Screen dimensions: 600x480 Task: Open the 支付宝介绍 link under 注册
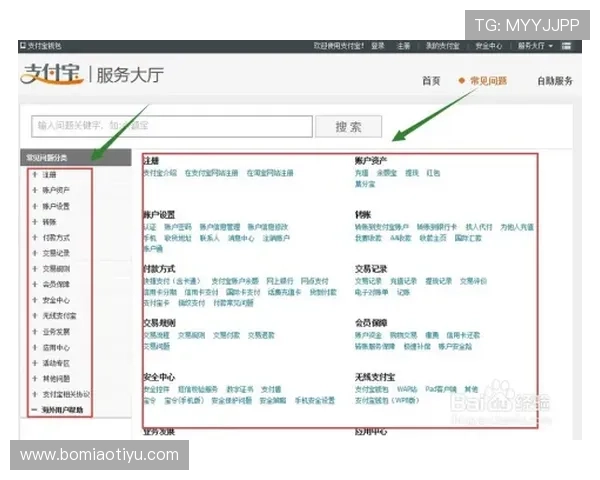160,173
